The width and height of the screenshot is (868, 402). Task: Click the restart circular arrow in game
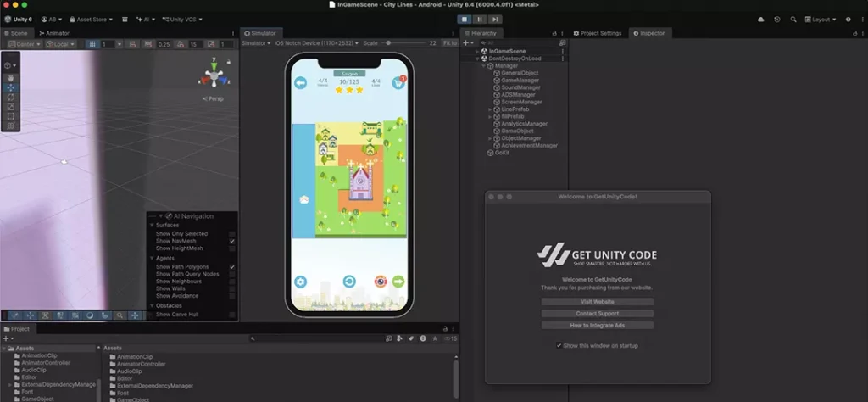[x=348, y=282]
